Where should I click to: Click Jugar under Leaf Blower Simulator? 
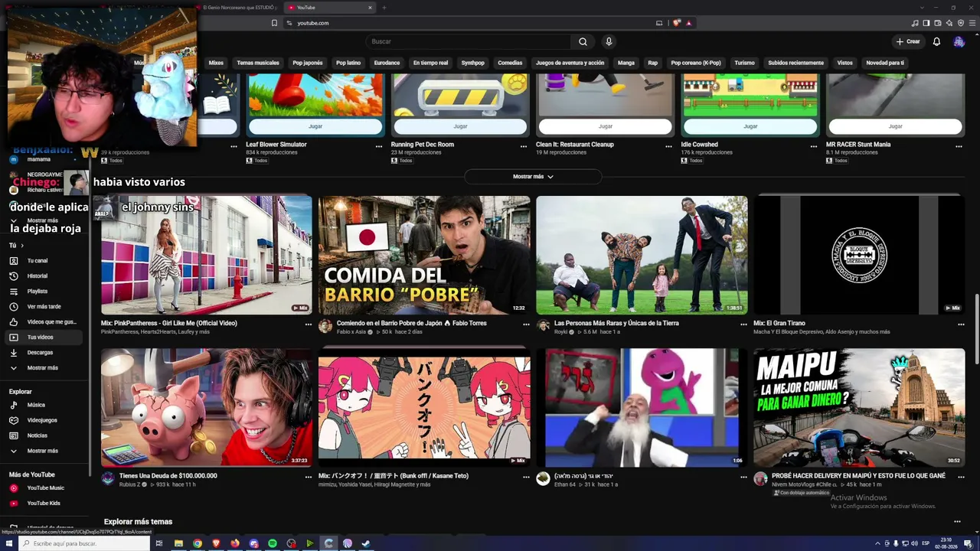click(315, 126)
